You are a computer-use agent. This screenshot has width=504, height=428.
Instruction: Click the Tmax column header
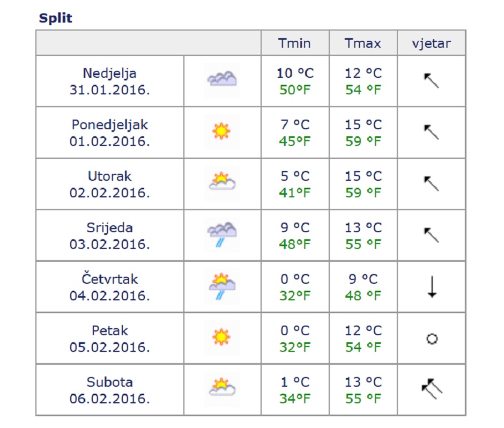click(x=363, y=43)
